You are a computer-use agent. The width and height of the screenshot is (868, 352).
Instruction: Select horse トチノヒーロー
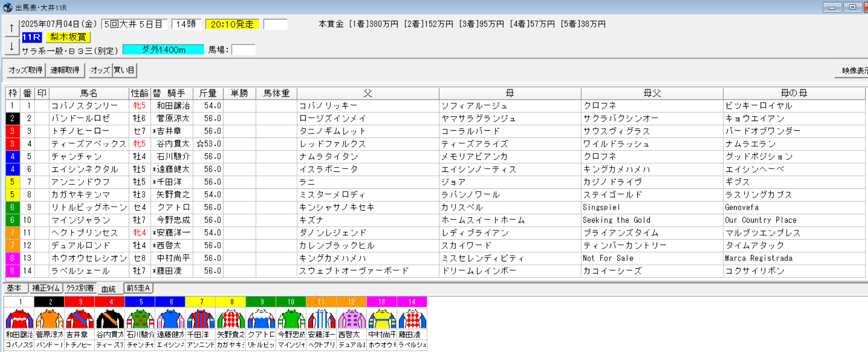(80, 131)
